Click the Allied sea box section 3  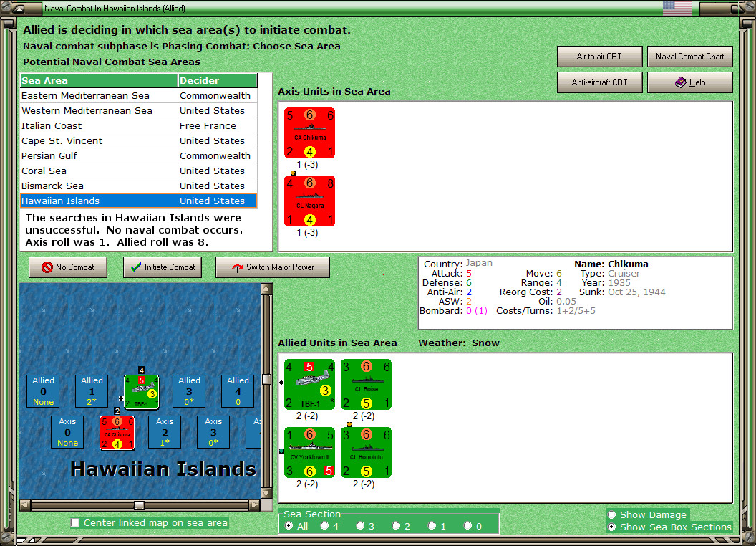[x=190, y=391]
